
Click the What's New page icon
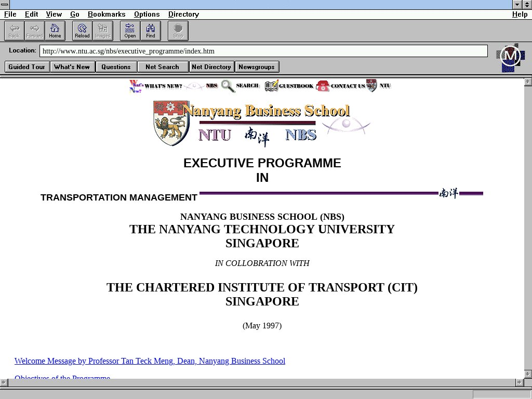[x=136, y=86]
